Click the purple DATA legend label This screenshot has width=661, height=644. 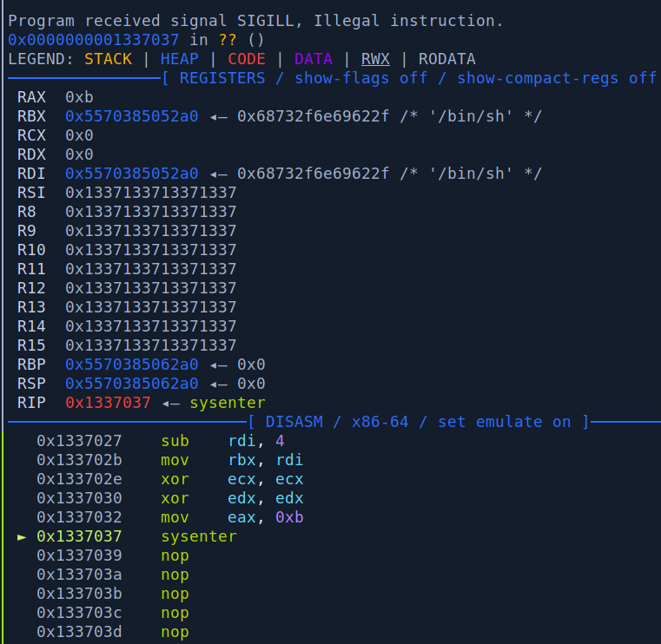click(x=313, y=59)
